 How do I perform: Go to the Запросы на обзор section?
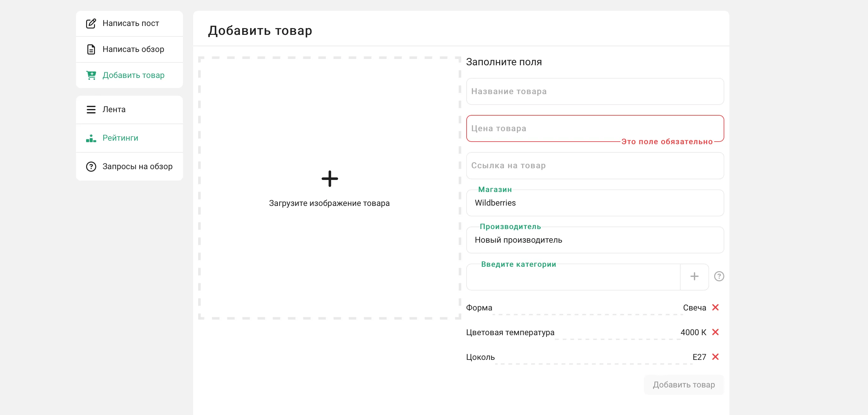(137, 167)
